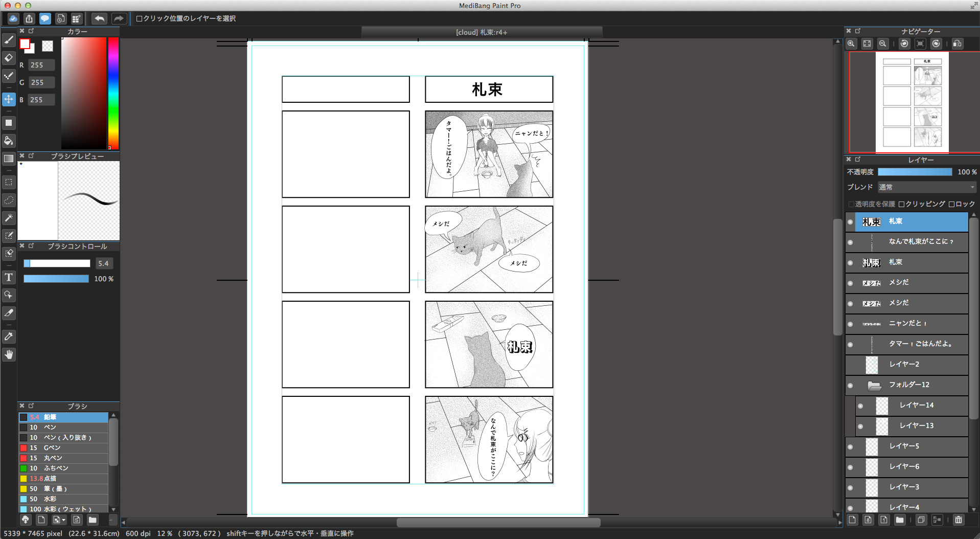Select the Text tool

9,277
